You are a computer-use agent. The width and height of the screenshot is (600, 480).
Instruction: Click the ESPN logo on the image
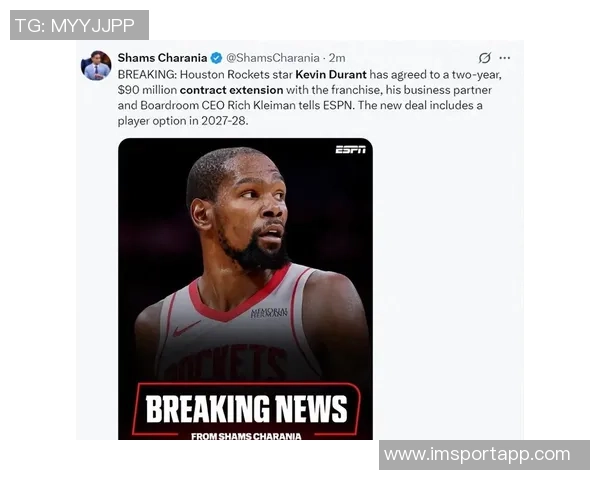[x=351, y=149]
